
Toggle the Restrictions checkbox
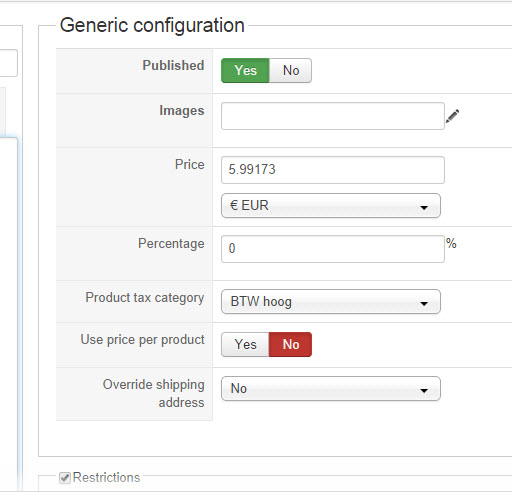65,477
